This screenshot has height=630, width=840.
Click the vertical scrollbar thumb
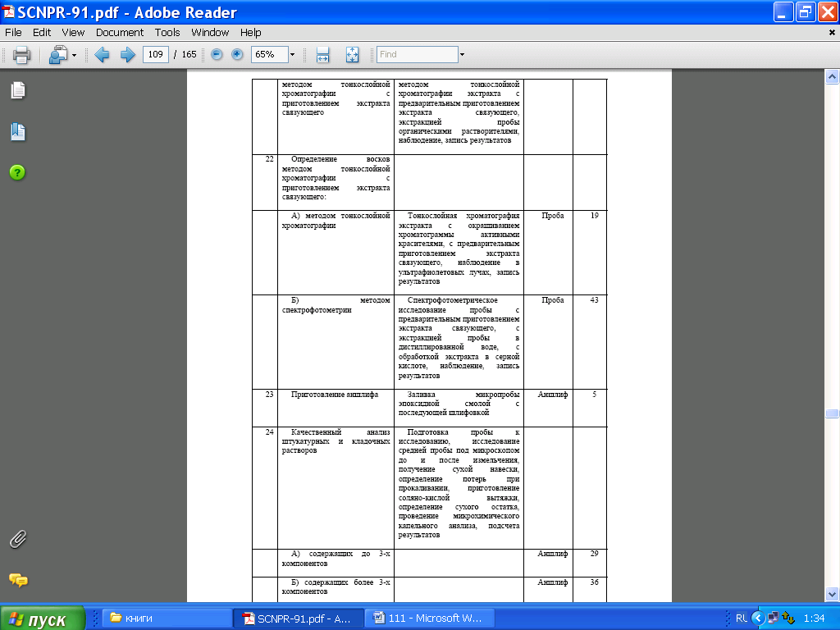832,413
